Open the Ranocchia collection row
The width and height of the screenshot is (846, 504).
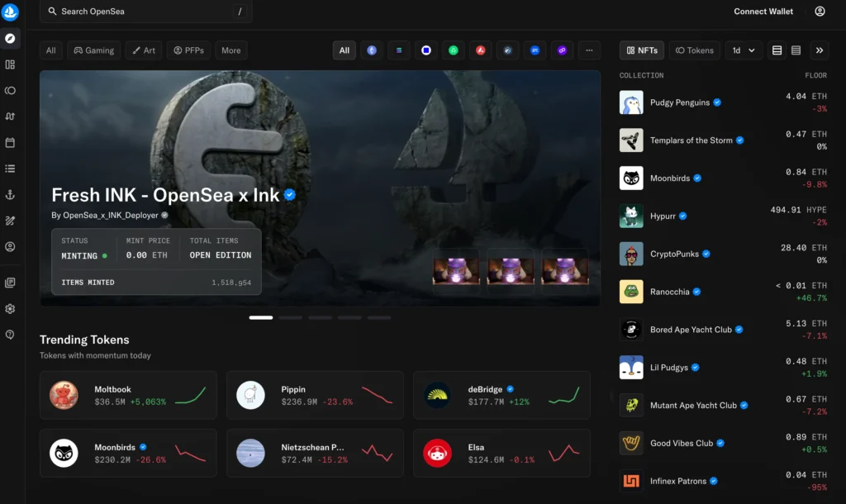point(723,292)
